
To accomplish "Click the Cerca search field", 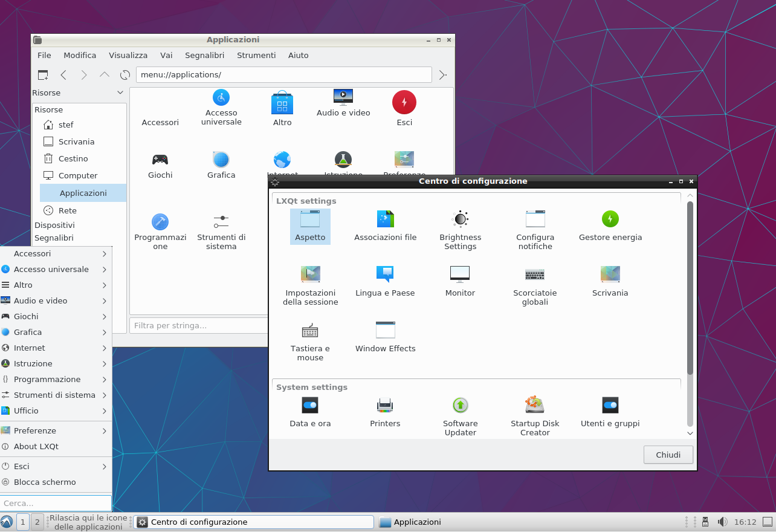I will point(56,503).
